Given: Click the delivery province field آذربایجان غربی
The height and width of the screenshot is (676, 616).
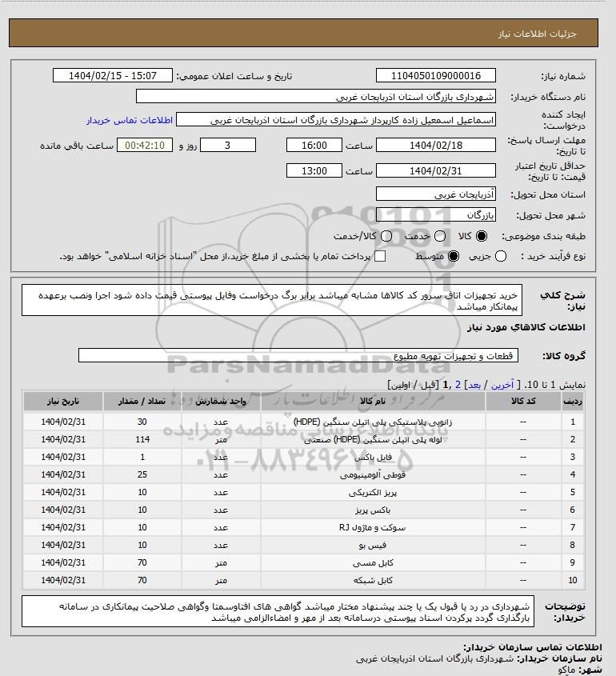Looking at the screenshot, I should pos(436,194).
